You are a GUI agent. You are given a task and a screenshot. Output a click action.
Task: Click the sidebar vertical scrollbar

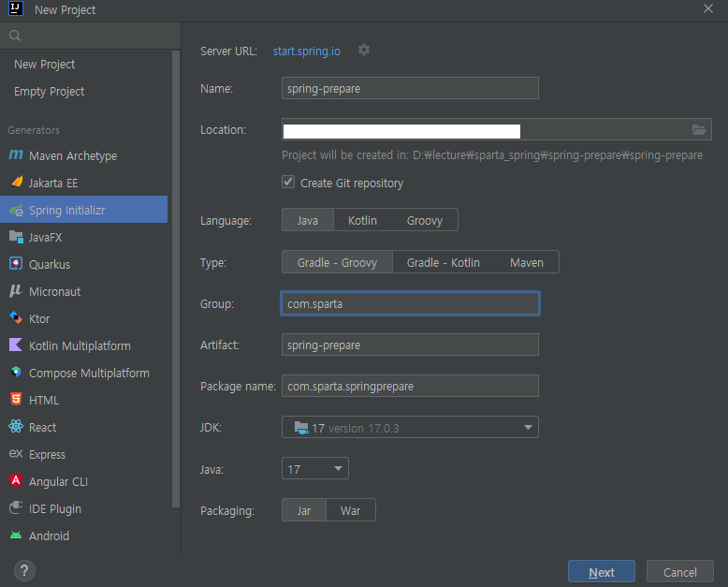point(176,279)
